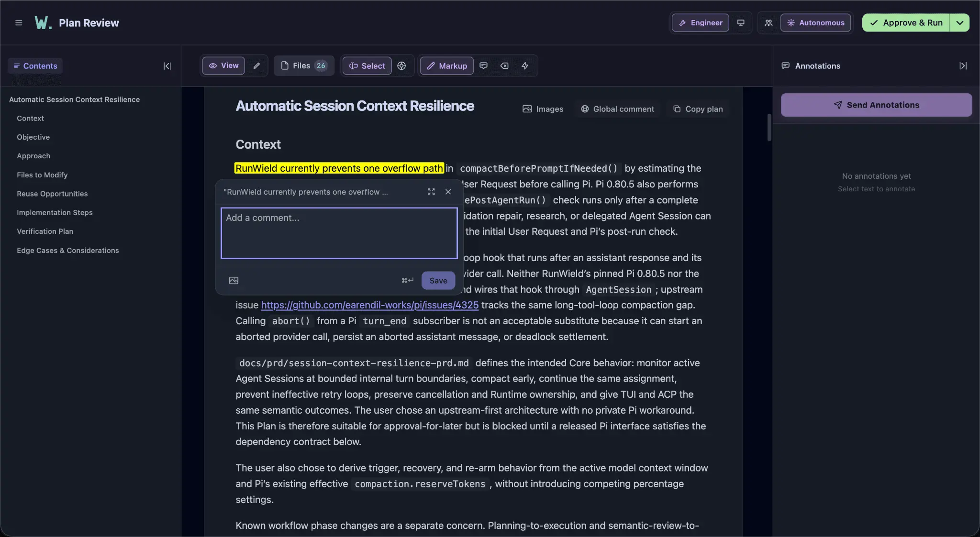Viewport: 980px width, 537px height.
Task: Save the comment
Action: (x=438, y=281)
